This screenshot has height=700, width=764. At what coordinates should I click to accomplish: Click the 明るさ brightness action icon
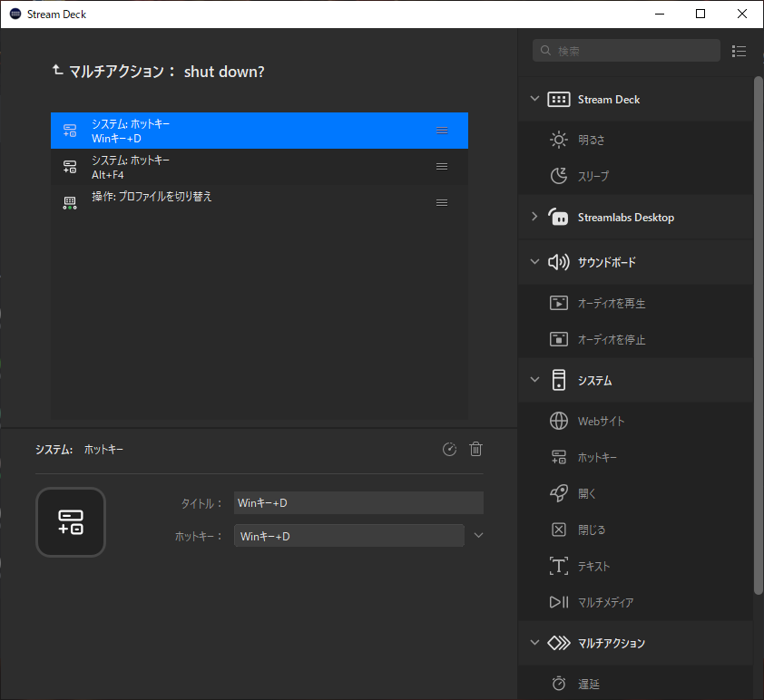[x=559, y=141]
